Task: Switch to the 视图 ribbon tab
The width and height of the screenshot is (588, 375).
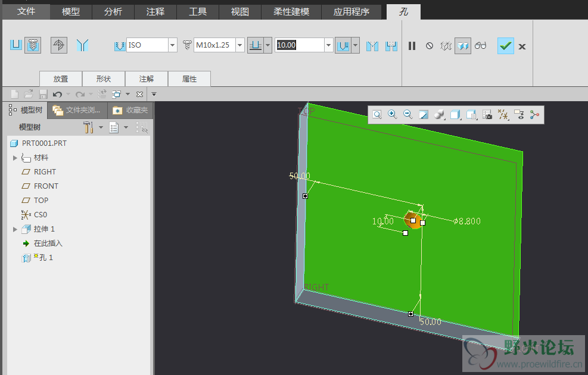Action: coord(240,12)
